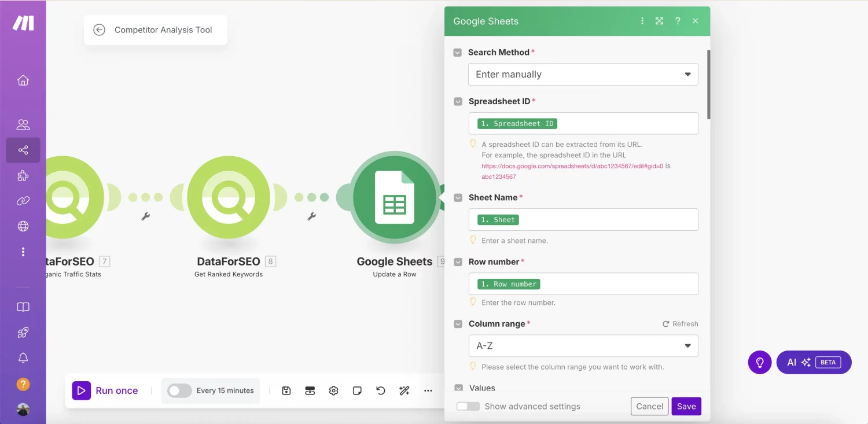Screen dimensions: 868x424
Task: Click the module number 7 badge
Action: 104,261
